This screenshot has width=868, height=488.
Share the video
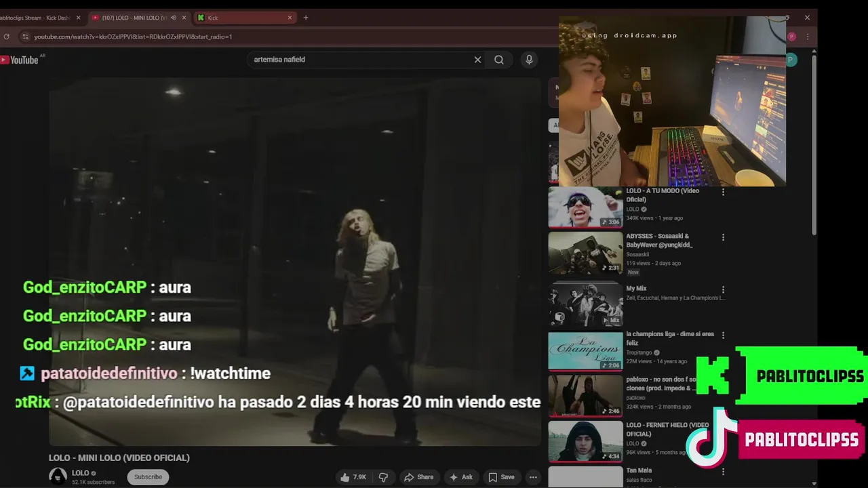(418, 477)
